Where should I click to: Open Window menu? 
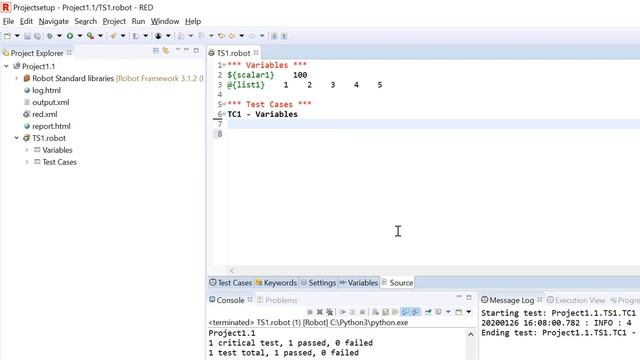(x=165, y=21)
